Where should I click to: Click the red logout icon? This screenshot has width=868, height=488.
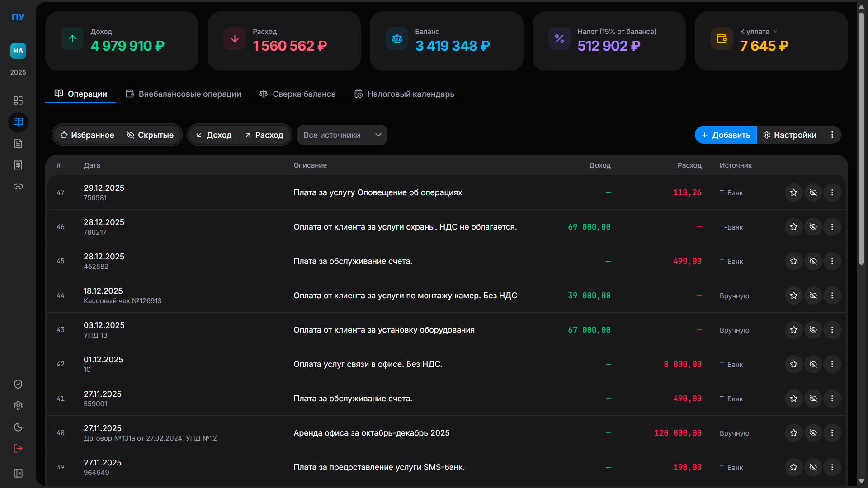click(x=18, y=448)
